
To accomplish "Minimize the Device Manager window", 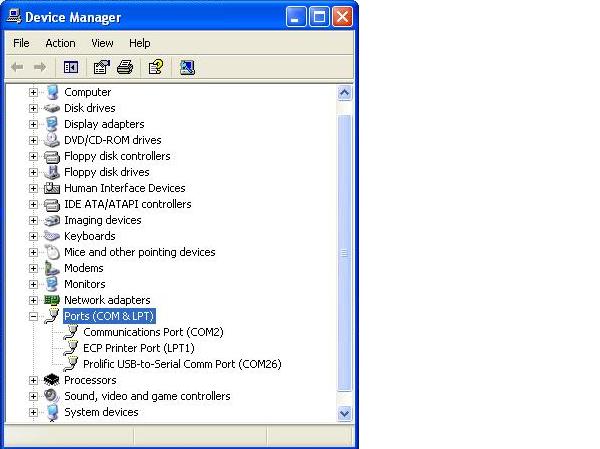I will pyautogui.click(x=296, y=17).
